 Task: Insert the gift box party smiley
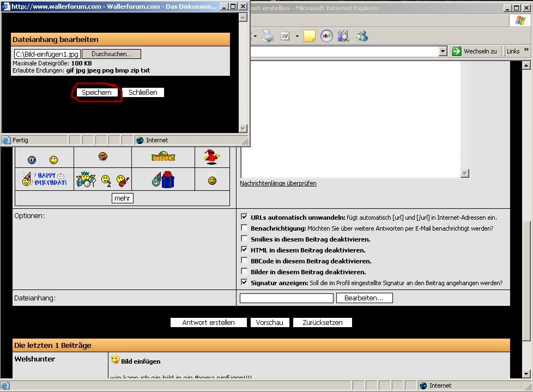click(163, 179)
